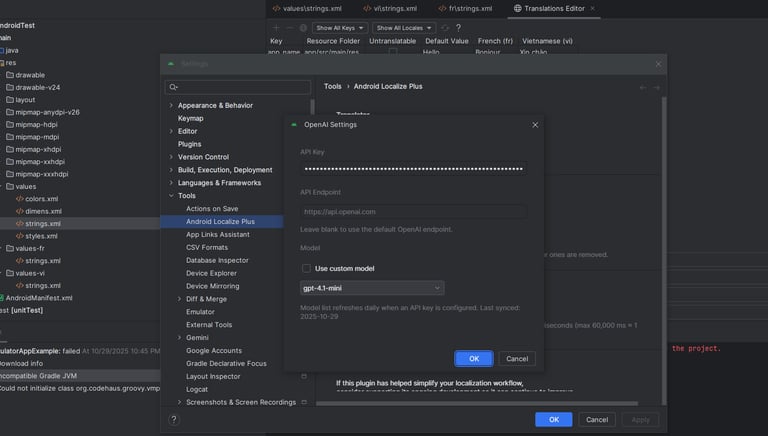
Task: Go forward in Settings navigation history
Action: [x=656, y=88]
